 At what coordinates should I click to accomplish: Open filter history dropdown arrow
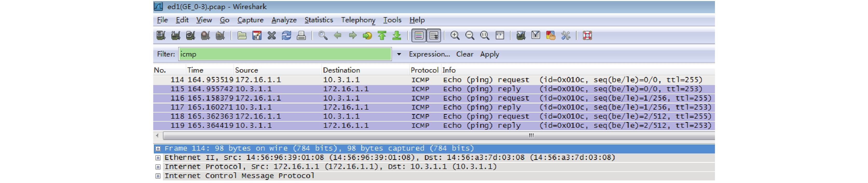(399, 54)
